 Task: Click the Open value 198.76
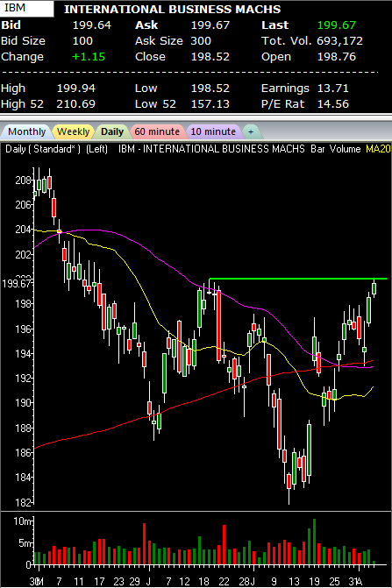[x=337, y=57]
